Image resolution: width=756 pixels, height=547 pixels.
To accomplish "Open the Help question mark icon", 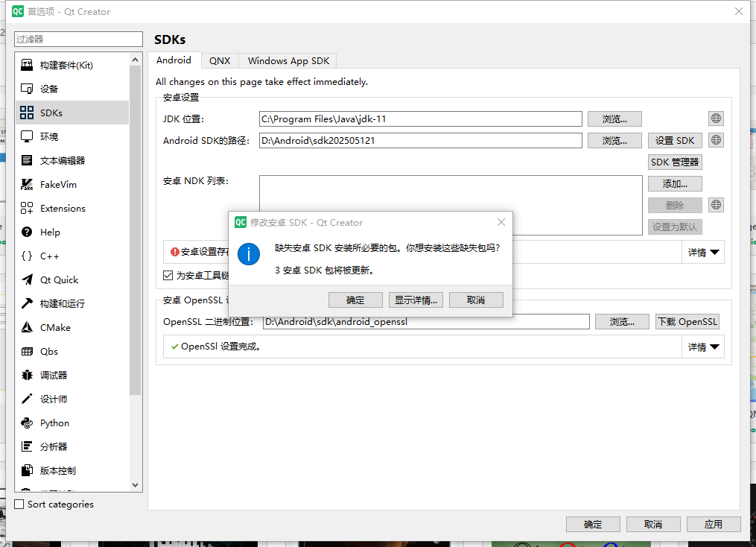I will [27, 232].
